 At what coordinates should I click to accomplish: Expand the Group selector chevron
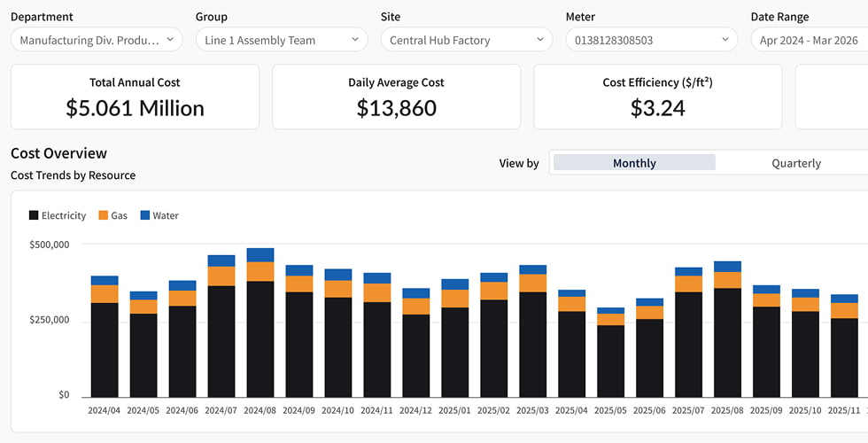click(355, 40)
